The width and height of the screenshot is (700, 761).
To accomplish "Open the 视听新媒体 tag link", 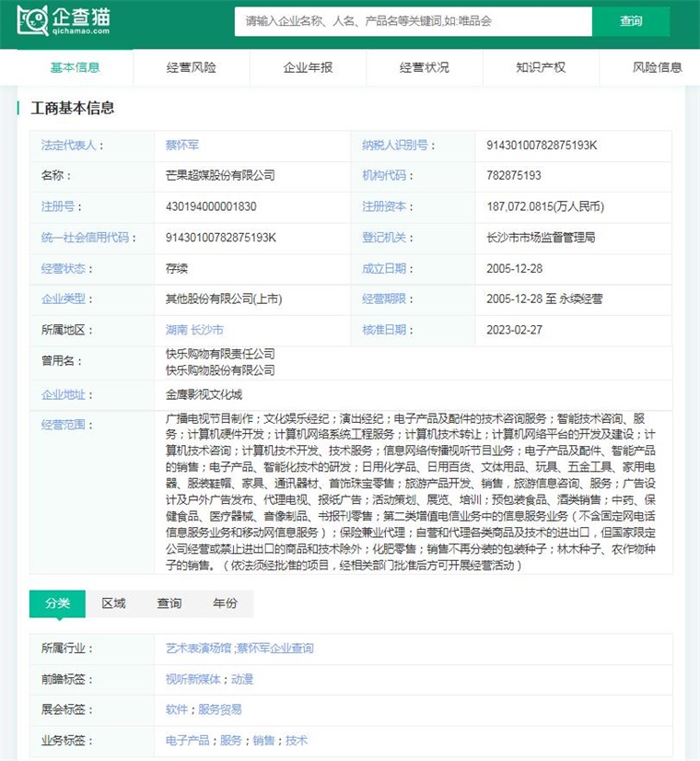I will (193, 679).
